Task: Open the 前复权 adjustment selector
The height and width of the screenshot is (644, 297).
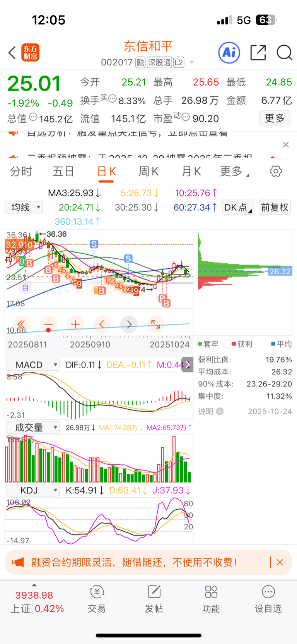Action: pos(275,208)
